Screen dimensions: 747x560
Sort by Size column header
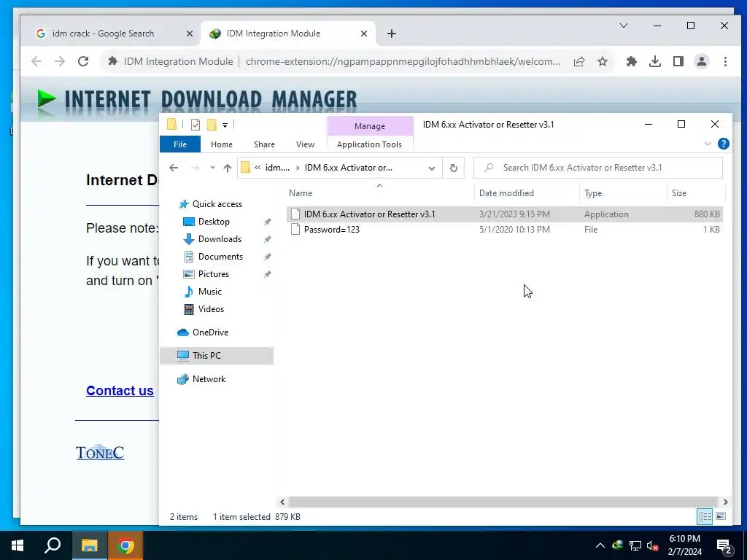tap(695, 192)
